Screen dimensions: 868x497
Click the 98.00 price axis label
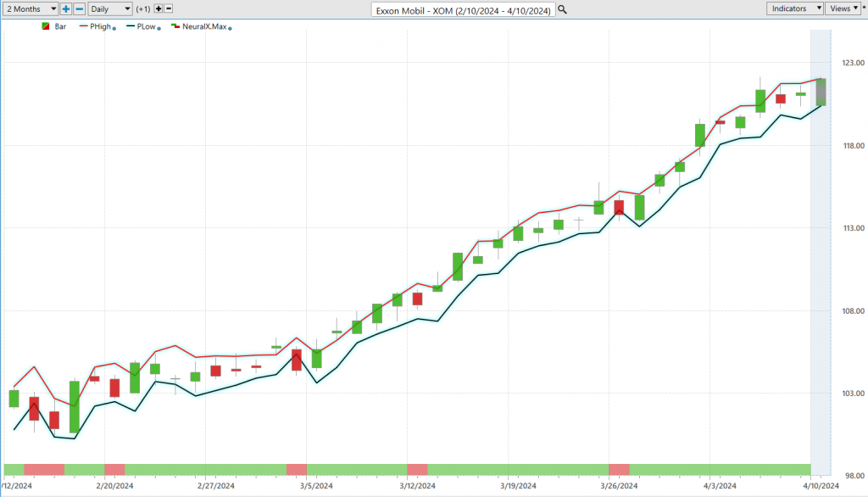coord(854,476)
